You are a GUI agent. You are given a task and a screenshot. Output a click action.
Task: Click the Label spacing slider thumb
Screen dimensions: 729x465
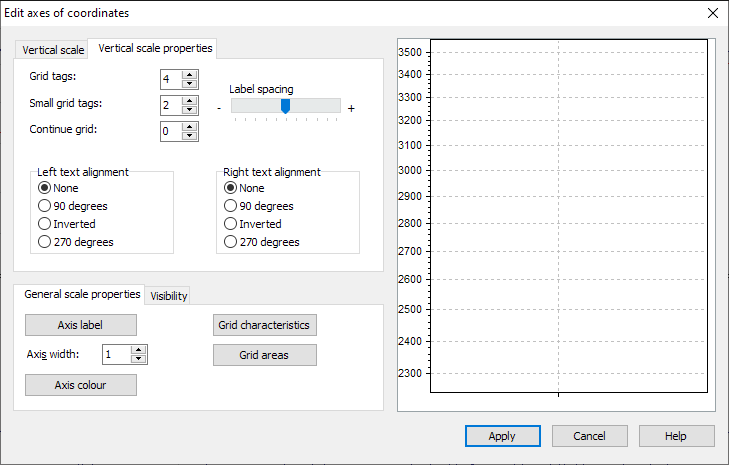click(x=285, y=106)
